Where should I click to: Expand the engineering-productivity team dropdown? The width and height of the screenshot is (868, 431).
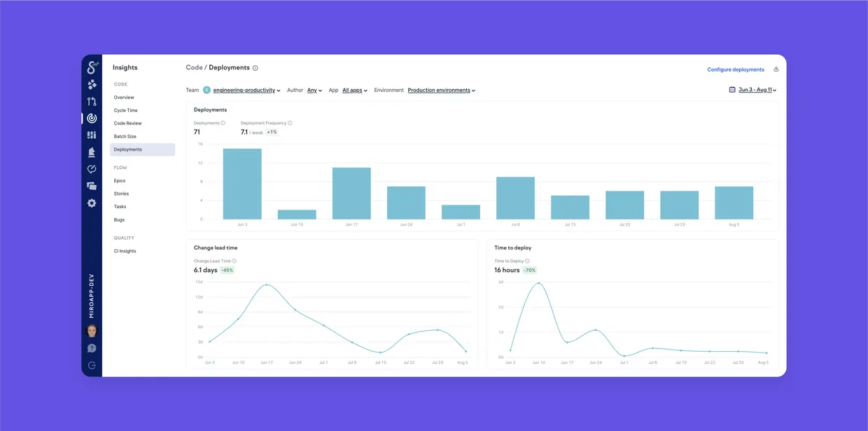click(246, 90)
